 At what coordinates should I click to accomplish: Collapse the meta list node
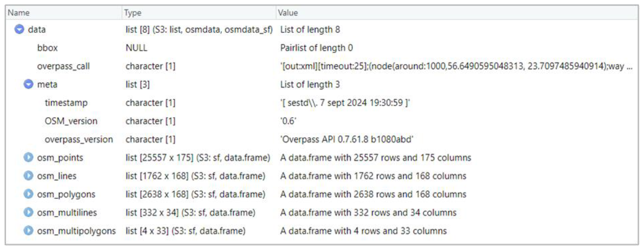[29, 84]
